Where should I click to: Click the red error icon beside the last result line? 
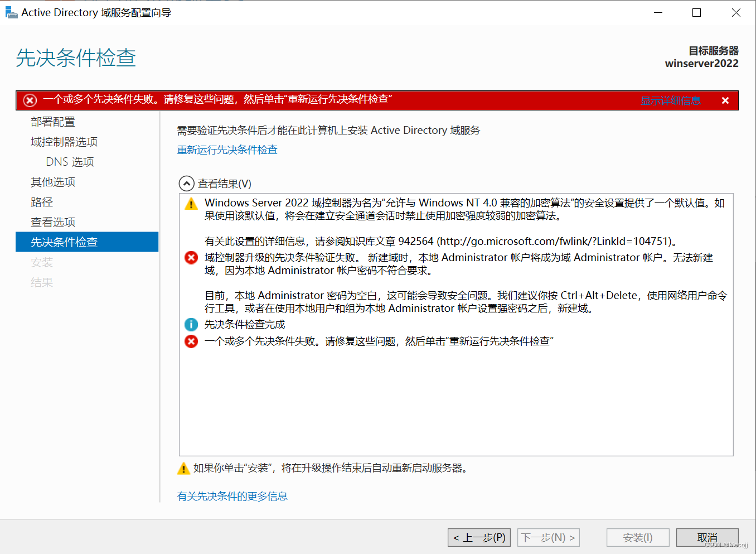click(x=191, y=341)
